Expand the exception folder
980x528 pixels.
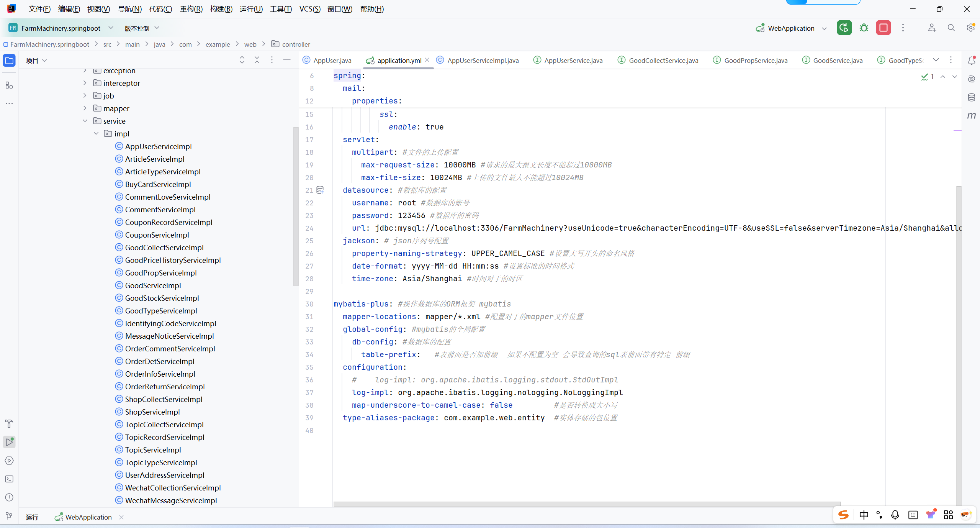click(x=85, y=71)
